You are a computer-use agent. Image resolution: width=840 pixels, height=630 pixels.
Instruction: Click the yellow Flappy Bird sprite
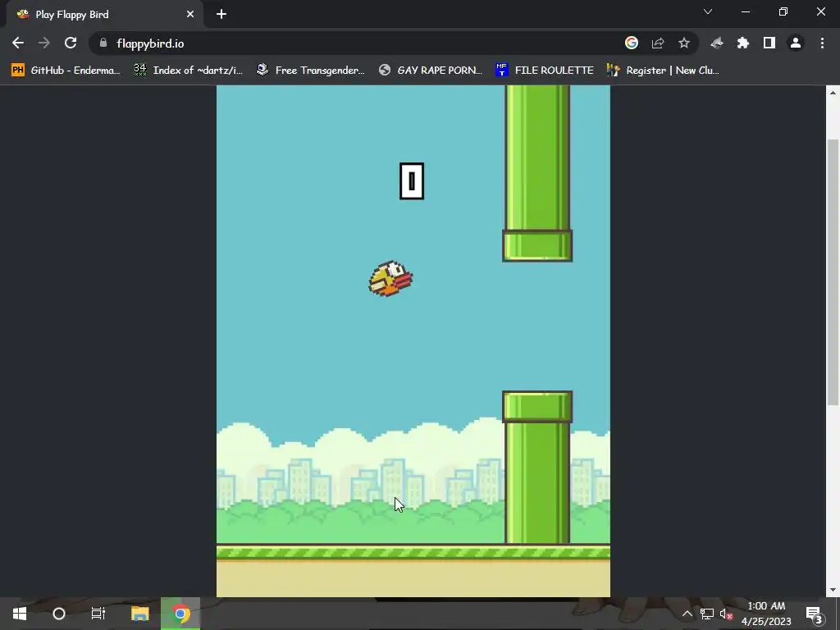[x=390, y=279]
